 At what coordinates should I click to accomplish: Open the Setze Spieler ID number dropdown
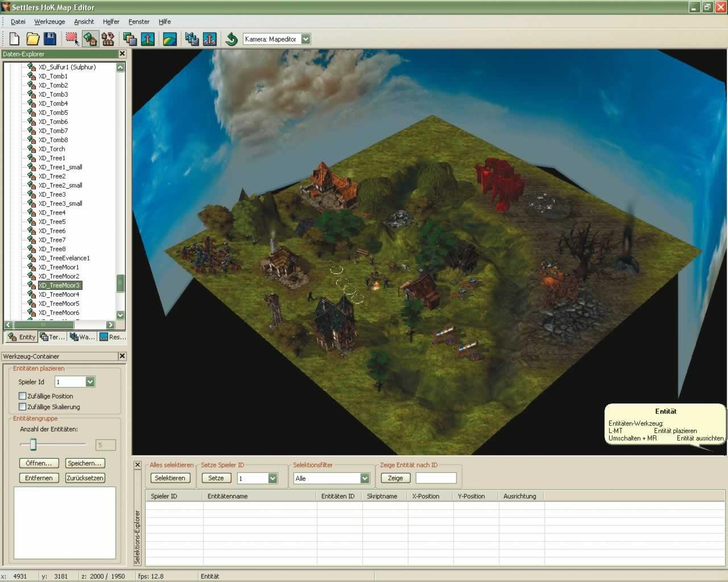[272, 478]
